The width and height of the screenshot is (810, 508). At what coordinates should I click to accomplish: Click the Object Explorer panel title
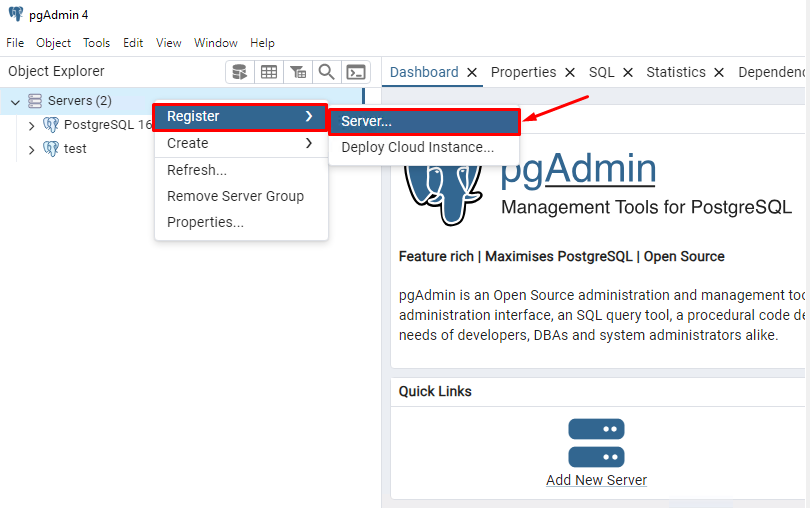pyautogui.click(x=56, y=71)
